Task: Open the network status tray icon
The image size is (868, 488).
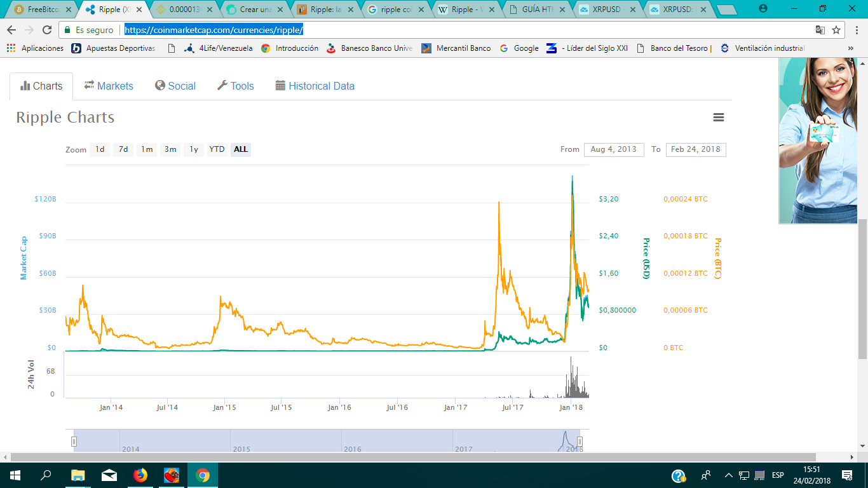Action: pyautogui.click(x=743, y=475)
